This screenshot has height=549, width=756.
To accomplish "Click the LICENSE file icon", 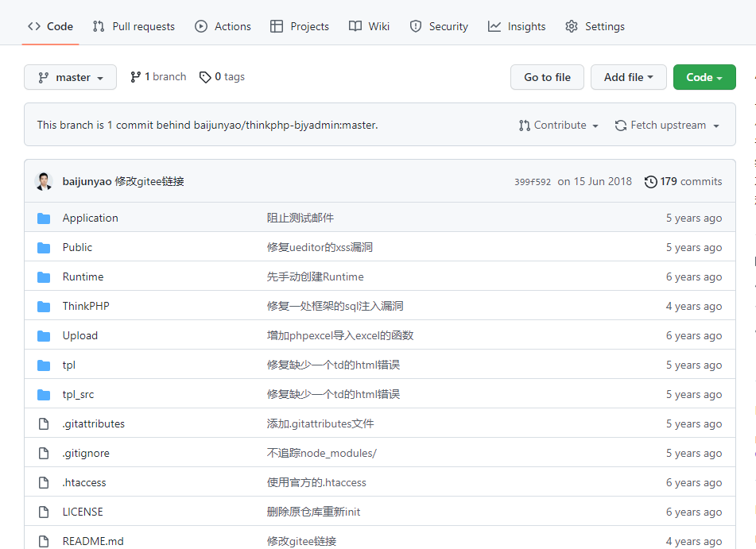I will click(x=44, y=512).
